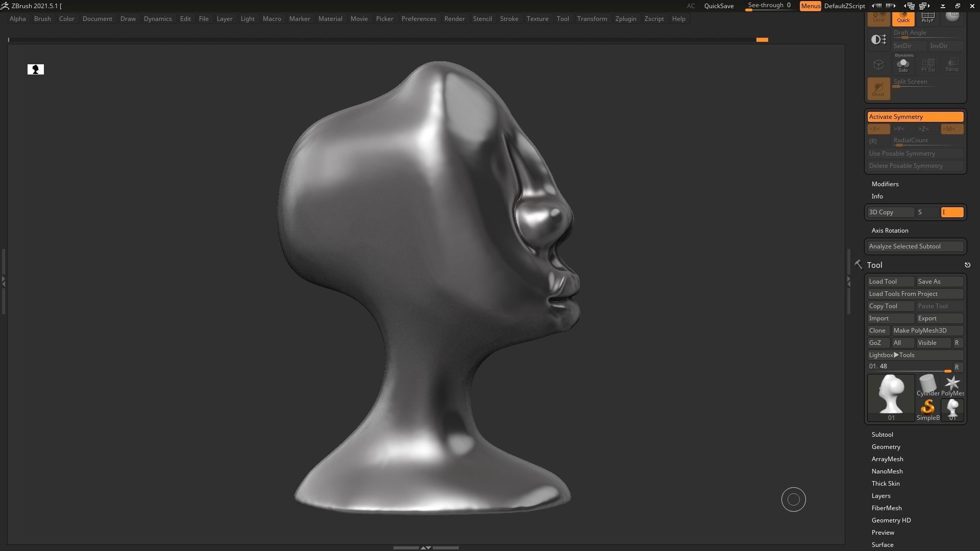Toggle the >M< mirror symmetry

point(952,129)
